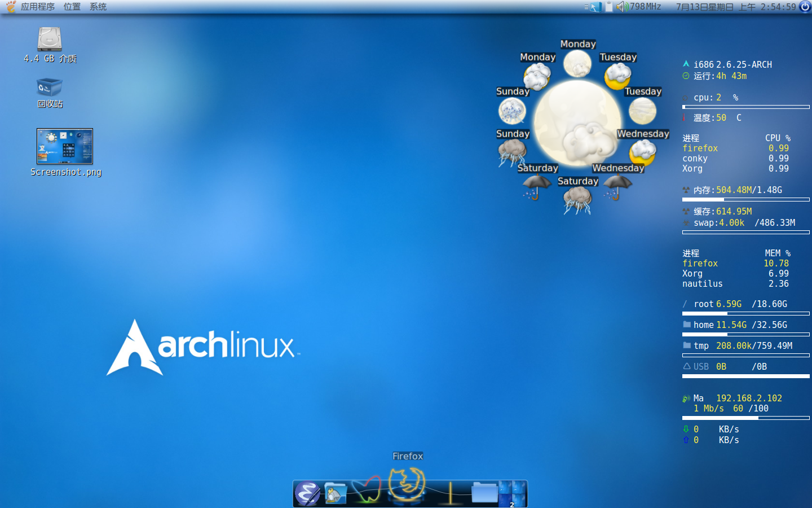Click the blue upload speed arrow
This screenshot has height=508, width=812.
coord(686,440)
